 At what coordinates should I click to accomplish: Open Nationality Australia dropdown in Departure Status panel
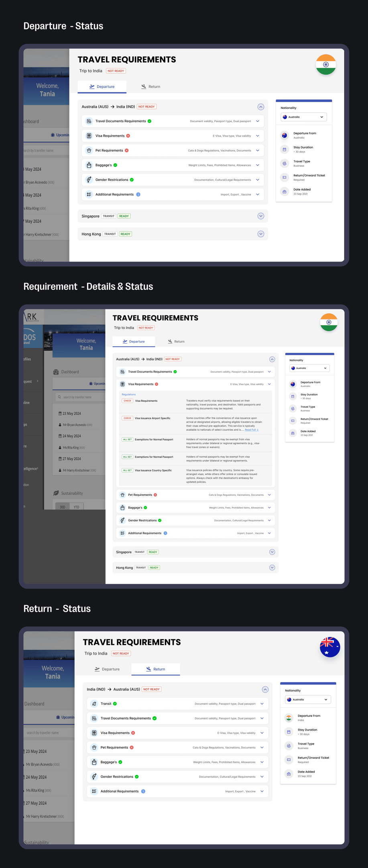[x=304, y=117]
